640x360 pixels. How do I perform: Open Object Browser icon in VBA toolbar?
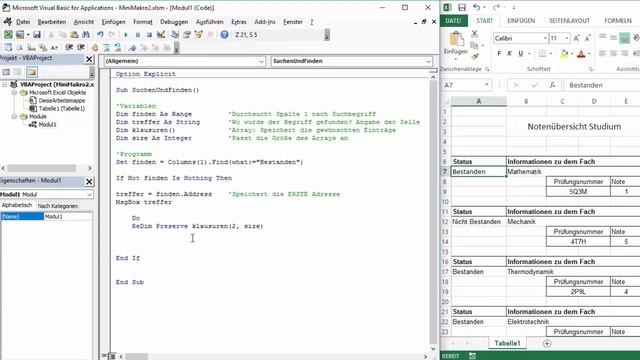[198, 35]
